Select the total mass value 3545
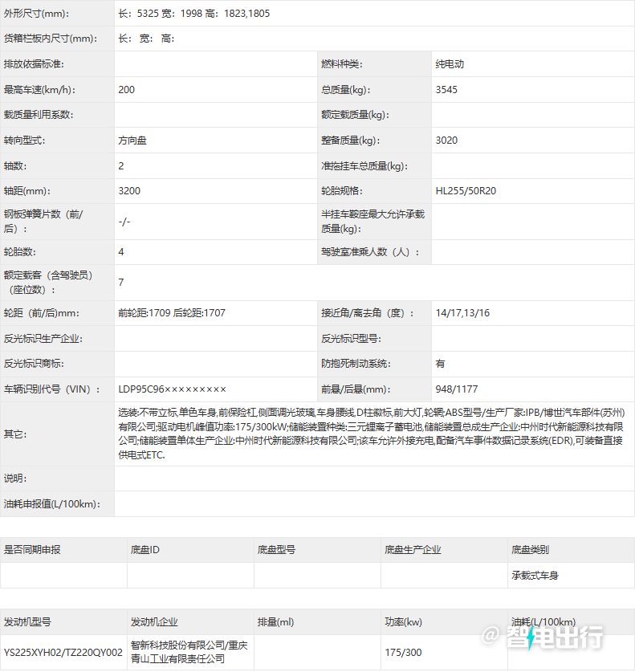 [446, 90]
